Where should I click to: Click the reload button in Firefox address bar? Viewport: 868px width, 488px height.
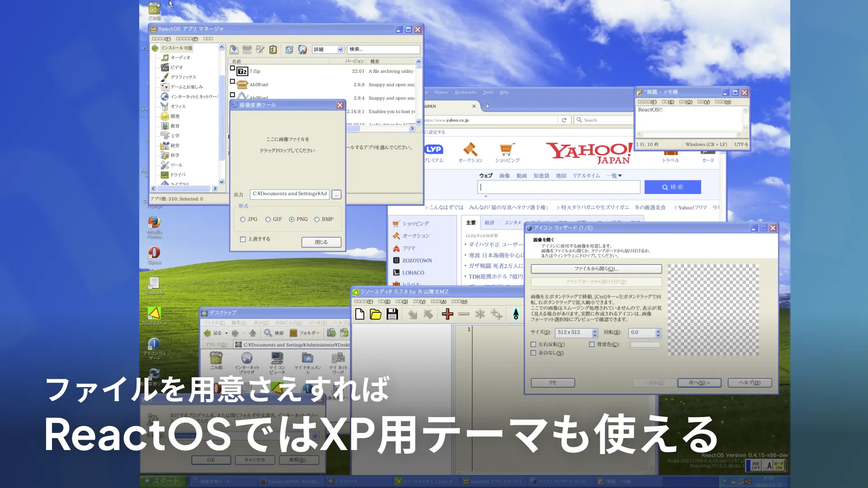click(x=564, y=120)
